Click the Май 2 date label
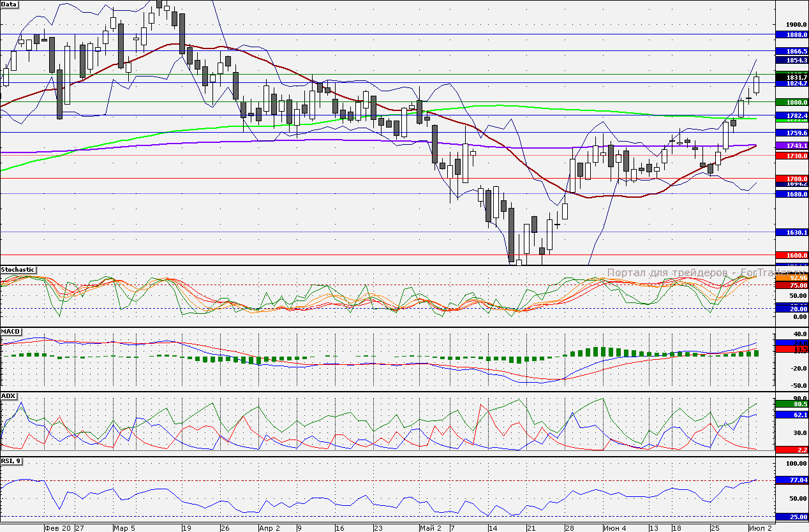809x532 pixels. [431, 528]
